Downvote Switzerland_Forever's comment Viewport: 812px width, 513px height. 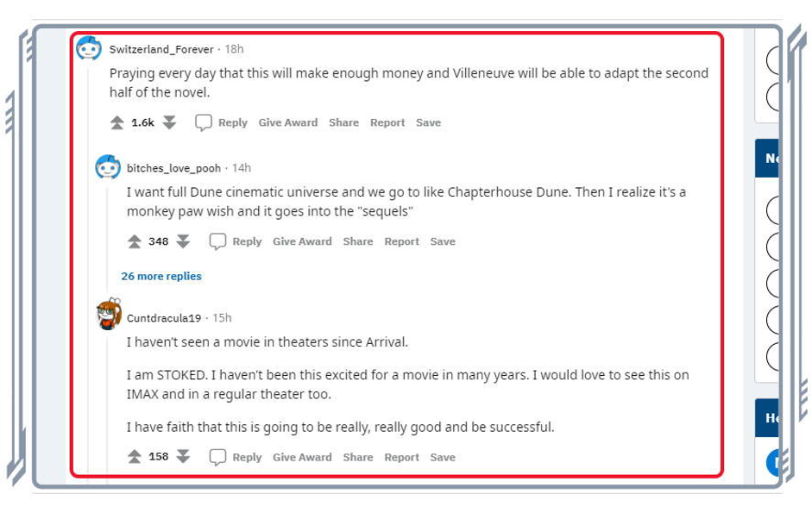coord(169,123)
